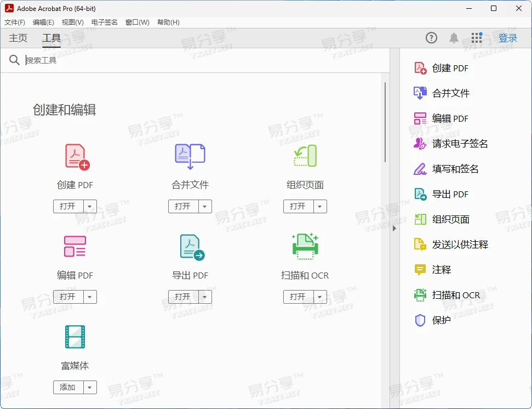Click the 富媒体 film strip icon
Image resolution: width=532 pixels, height=409 pixels.
75,337
